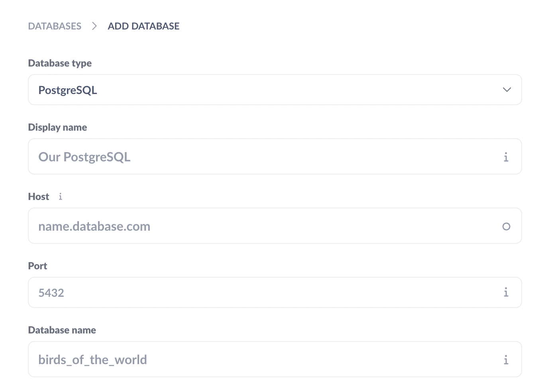Screen dimensions: 558x392
Task: Click the info icon next to Host label
Action: [x=60, y=196]
